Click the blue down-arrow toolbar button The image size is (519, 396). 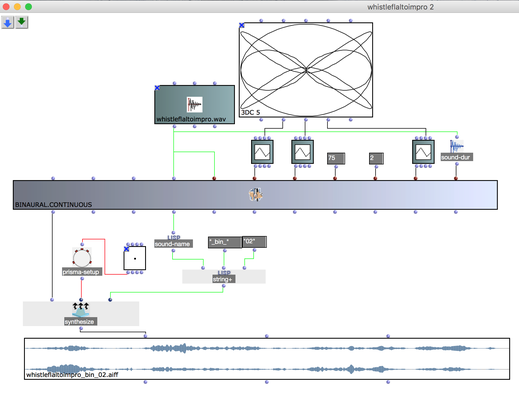point(7,22)
